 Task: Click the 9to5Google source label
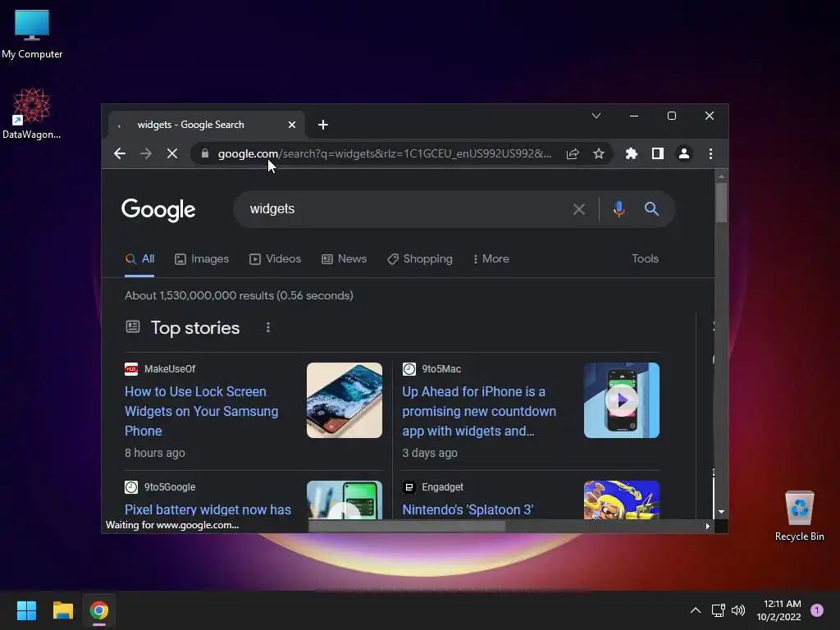pyautogui.click(x=170, y=487)
